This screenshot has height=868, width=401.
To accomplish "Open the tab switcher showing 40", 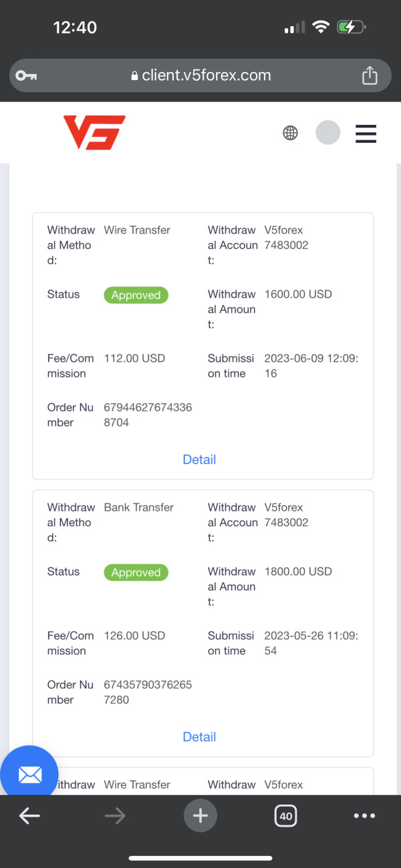I will [x=286, y=815].
